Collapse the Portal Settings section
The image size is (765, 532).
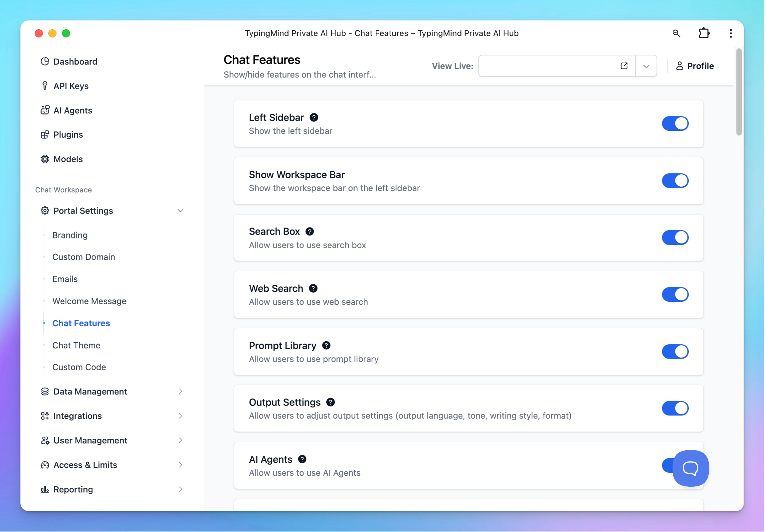[180, 211]
